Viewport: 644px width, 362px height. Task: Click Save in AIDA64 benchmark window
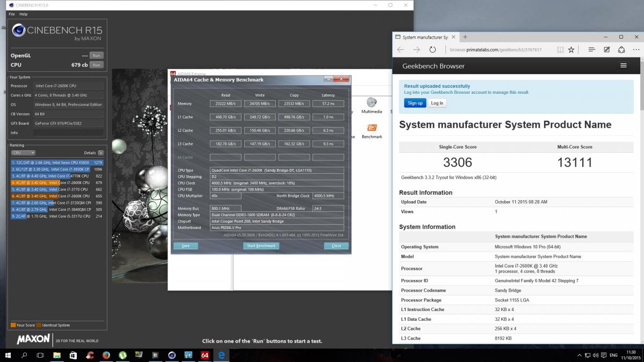[186, 246]
